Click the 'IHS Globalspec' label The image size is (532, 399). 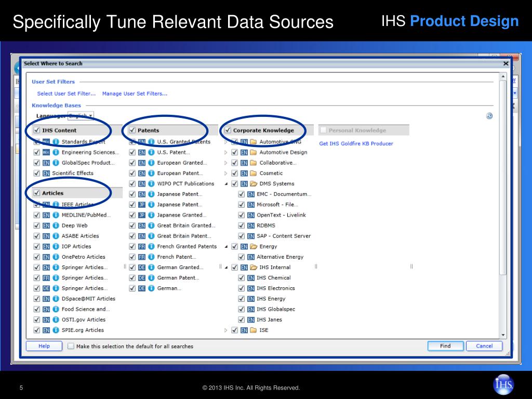click(276, 310)
